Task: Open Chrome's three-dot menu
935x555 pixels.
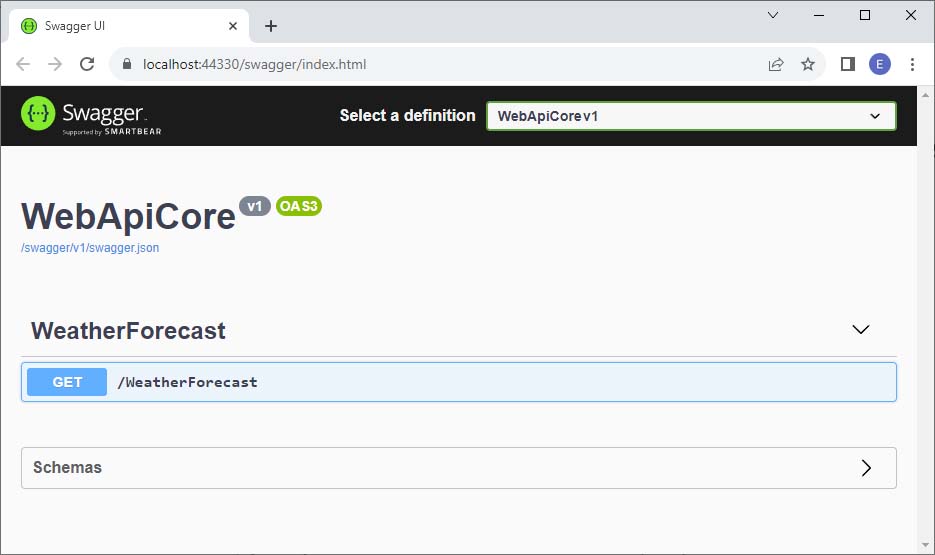Action: [x=912, y=64]
